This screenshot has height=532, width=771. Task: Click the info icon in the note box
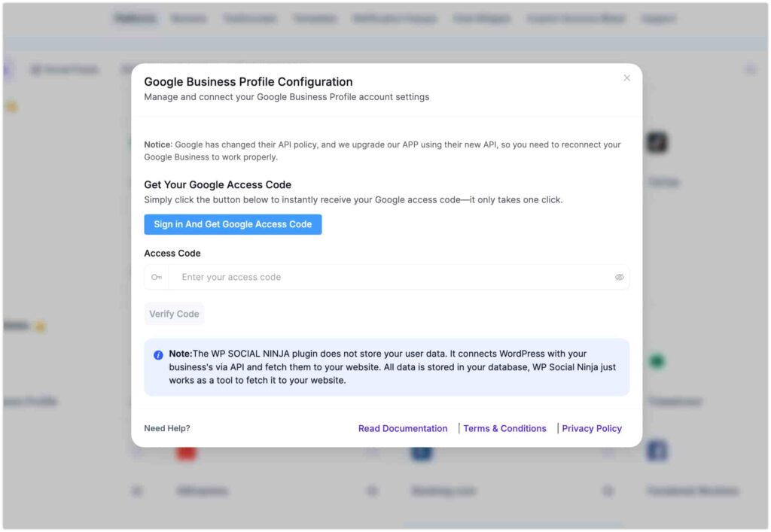pos(158,354)
